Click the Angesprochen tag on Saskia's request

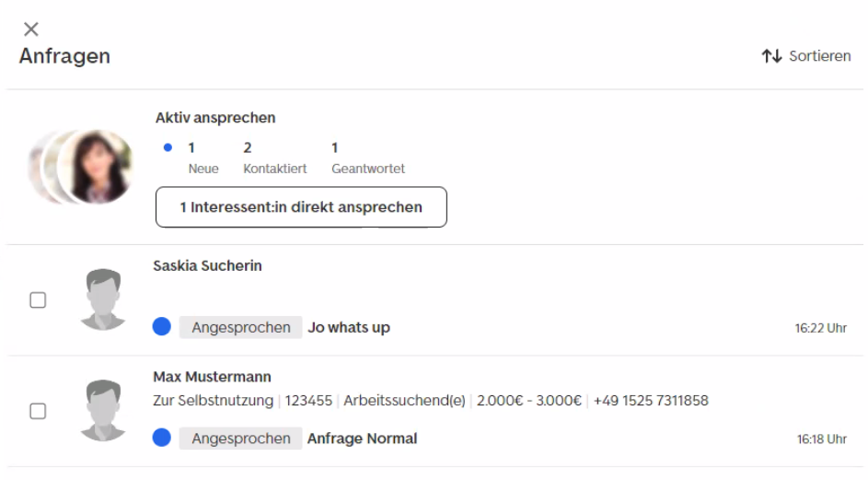(x=241, y=328)
